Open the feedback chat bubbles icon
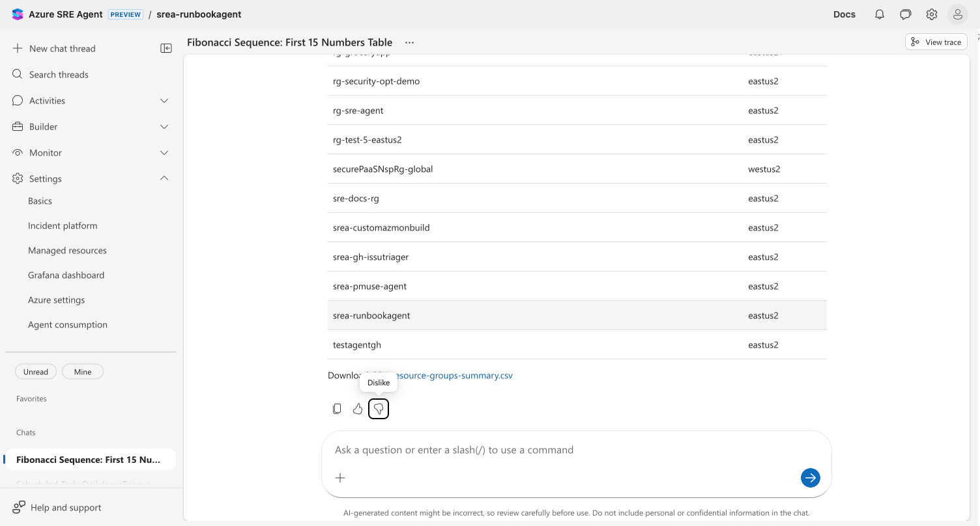980x526 pixels. 906,14
